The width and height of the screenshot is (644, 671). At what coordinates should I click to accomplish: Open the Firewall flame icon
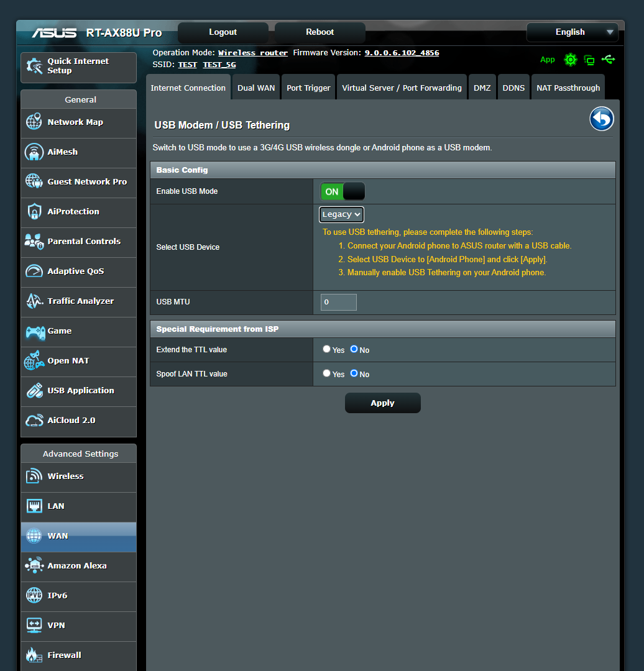[x=34, y=655]
